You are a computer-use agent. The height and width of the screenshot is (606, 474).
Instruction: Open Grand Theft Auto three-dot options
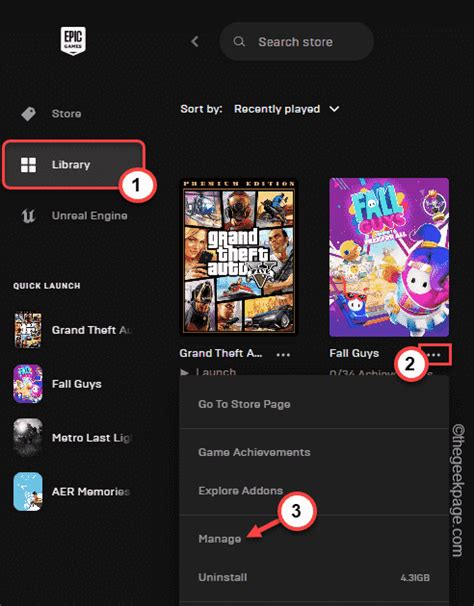point(283,354)
